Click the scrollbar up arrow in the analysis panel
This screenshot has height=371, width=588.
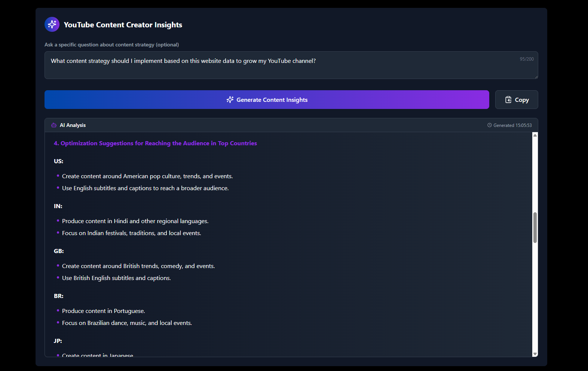coord(535,135)
